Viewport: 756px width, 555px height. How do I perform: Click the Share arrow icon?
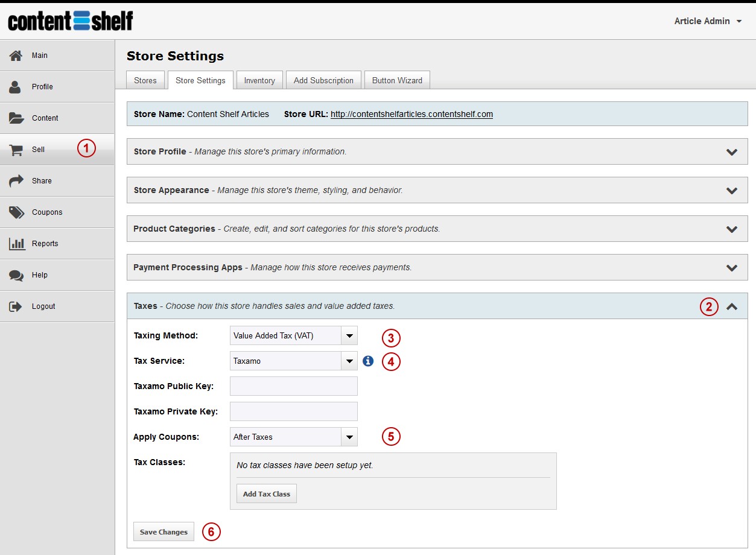16,181
